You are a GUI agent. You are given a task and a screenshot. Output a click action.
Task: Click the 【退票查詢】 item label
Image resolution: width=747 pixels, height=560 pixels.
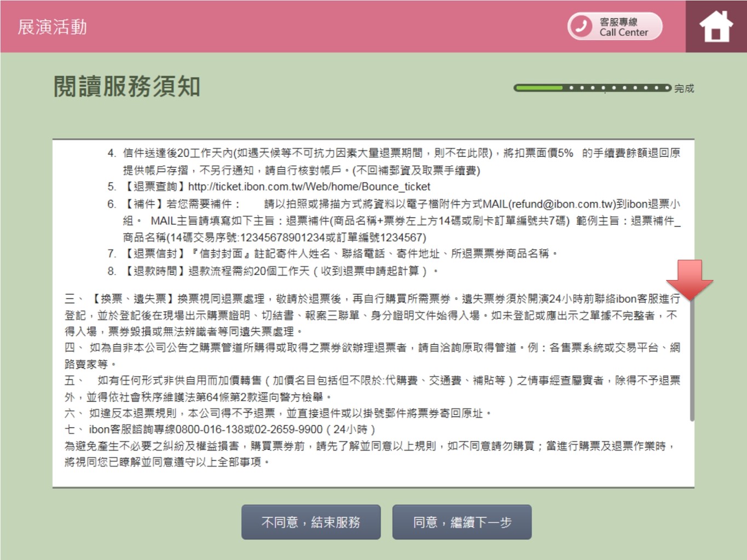tap(155, 186)
